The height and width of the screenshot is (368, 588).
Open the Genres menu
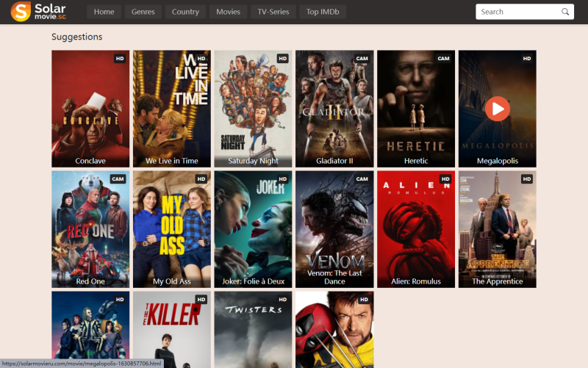coord(143,12)
